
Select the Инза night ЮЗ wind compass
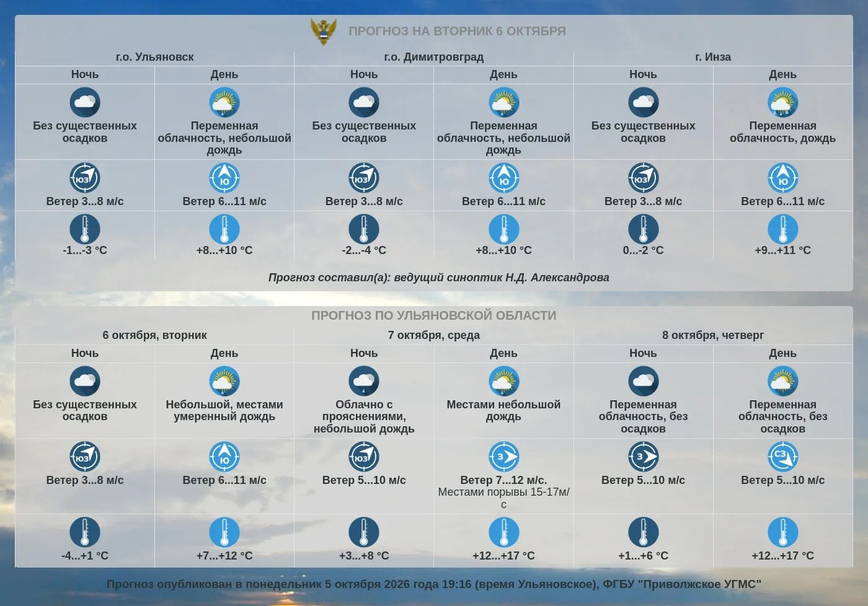643,178
